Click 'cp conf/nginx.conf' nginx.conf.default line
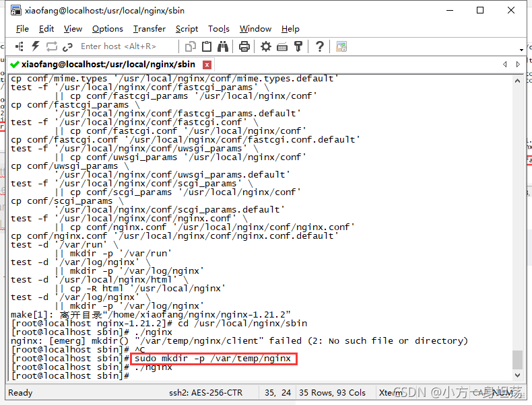 [174, 236]
